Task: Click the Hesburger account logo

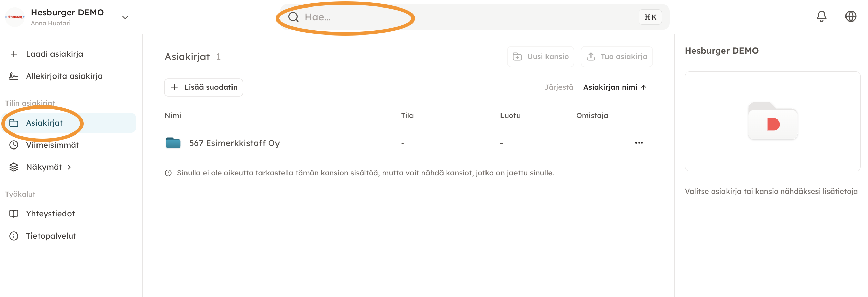Action: (15, 17)
